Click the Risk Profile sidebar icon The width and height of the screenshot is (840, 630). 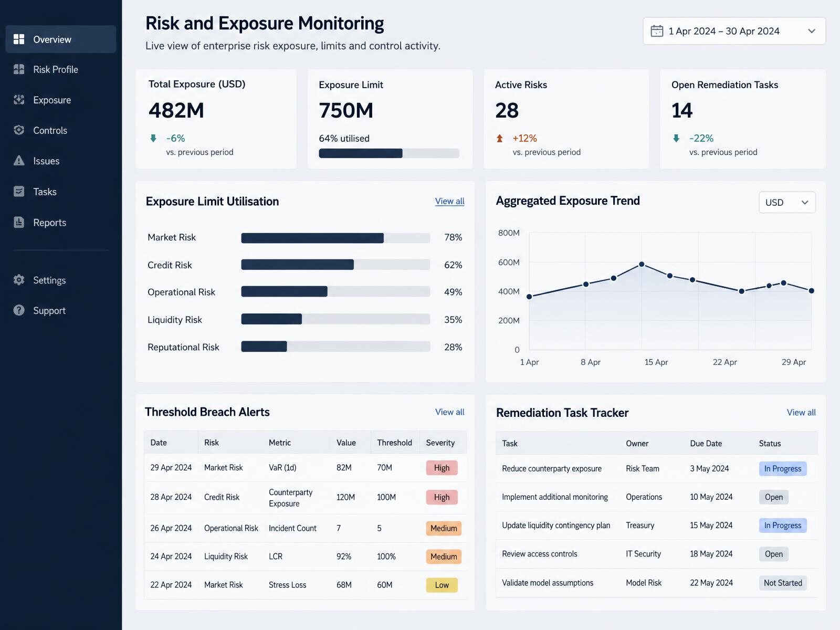click(19, 69)
